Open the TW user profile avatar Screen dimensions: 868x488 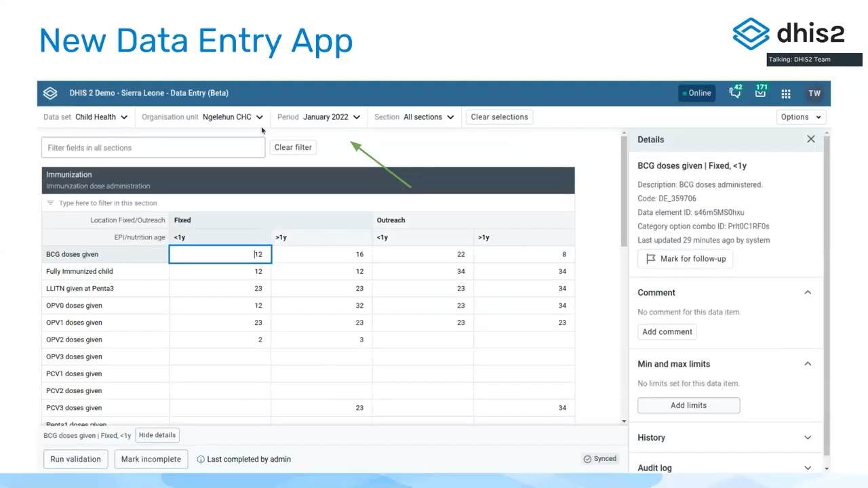[x=814, y=94]
